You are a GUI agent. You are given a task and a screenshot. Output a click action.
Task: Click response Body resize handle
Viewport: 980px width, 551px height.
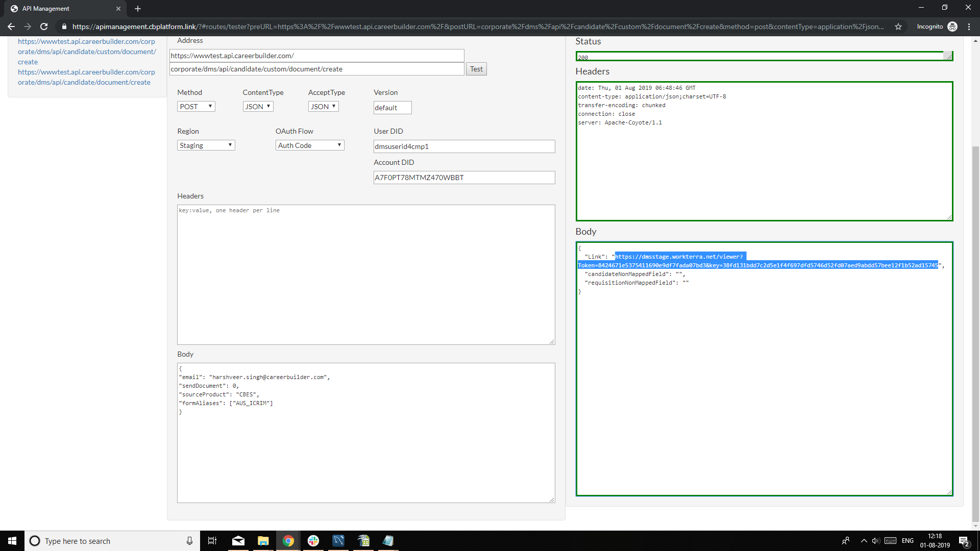coord(949,492)
